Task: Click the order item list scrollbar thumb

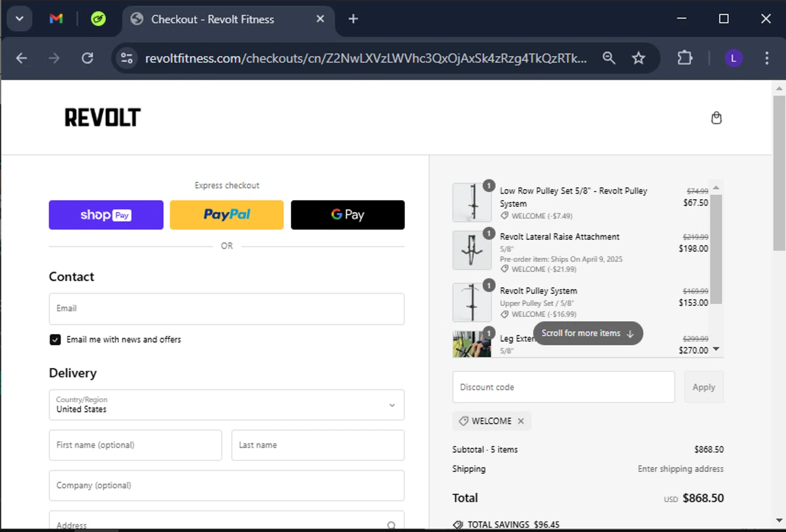Action: click(716, 249)
